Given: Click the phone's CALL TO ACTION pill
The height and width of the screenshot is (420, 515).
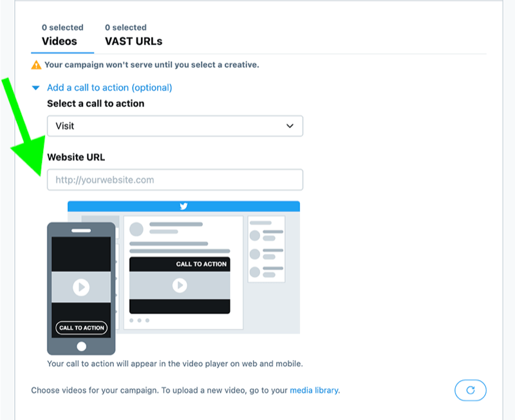Looking at the screenshot, I should 82,328.
